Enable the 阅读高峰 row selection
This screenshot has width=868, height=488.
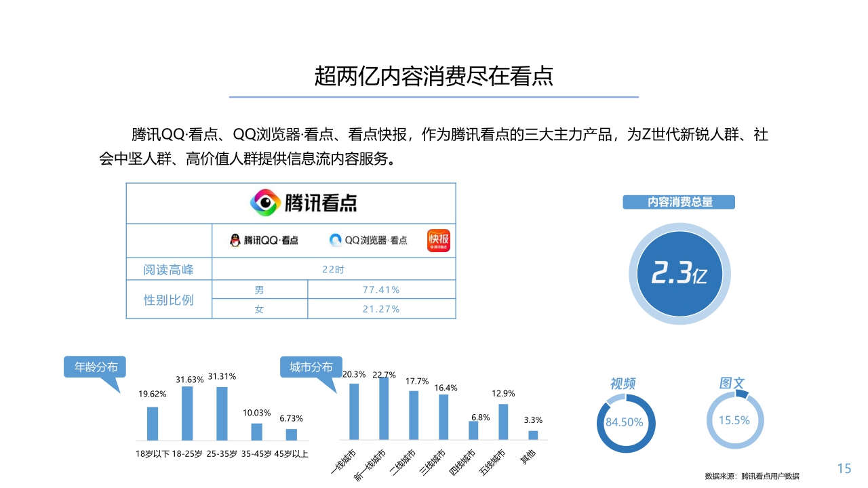coord(169,269)
